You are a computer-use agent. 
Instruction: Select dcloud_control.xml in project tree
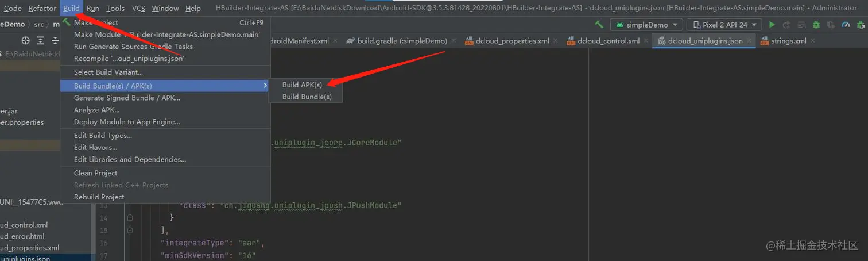click(24, 225)
